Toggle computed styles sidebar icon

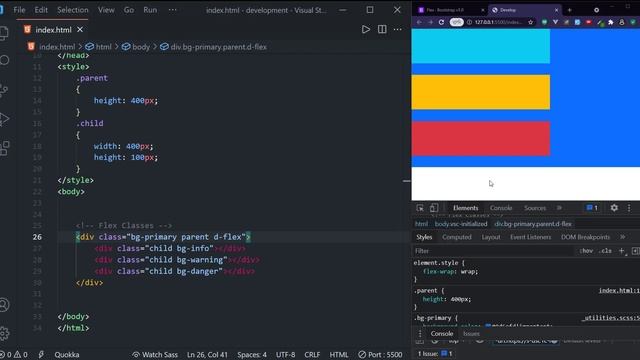pos(636,251)
